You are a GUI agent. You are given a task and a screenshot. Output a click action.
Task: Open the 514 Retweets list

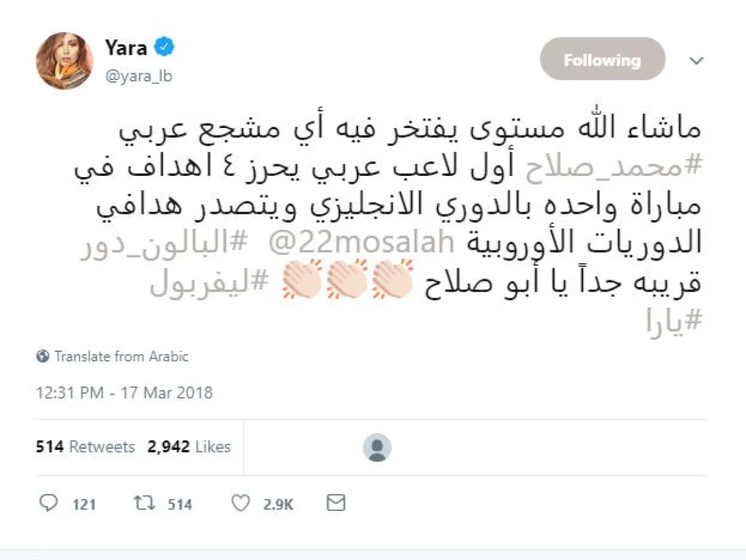click(86, 447)
